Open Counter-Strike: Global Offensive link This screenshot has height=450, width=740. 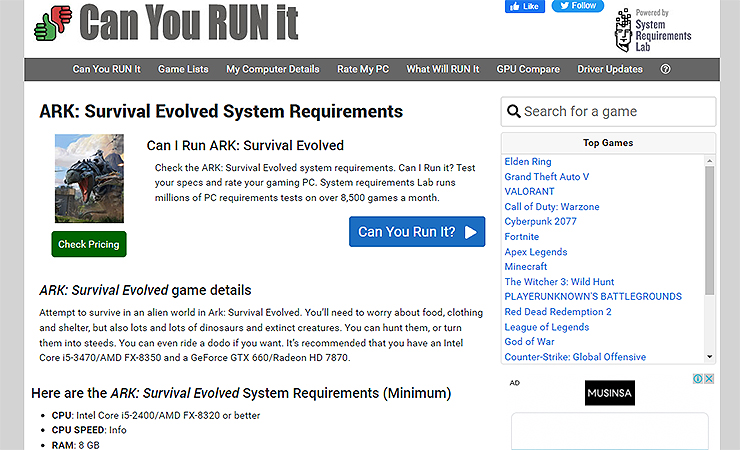tap(575, 357)
